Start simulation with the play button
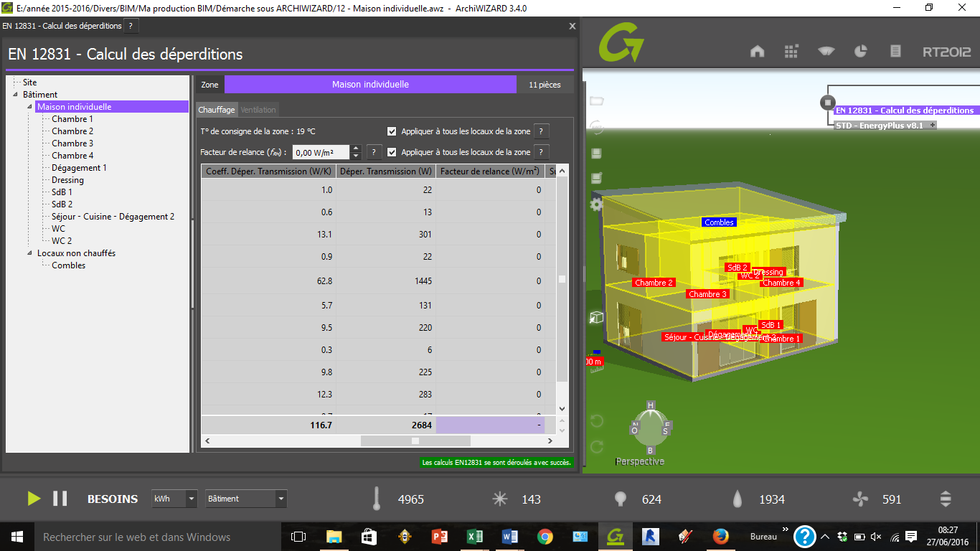Image resolution: width=980 pixels, height=551 pixels. [x=34, y=498]
